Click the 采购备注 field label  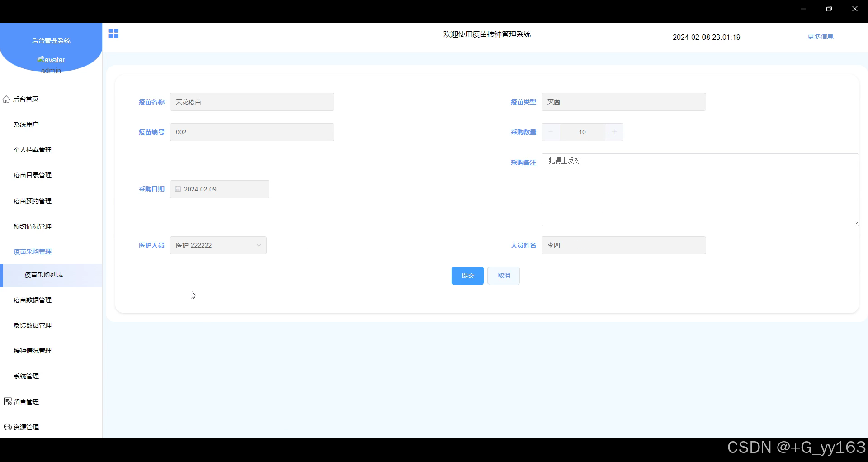point(524,162)
